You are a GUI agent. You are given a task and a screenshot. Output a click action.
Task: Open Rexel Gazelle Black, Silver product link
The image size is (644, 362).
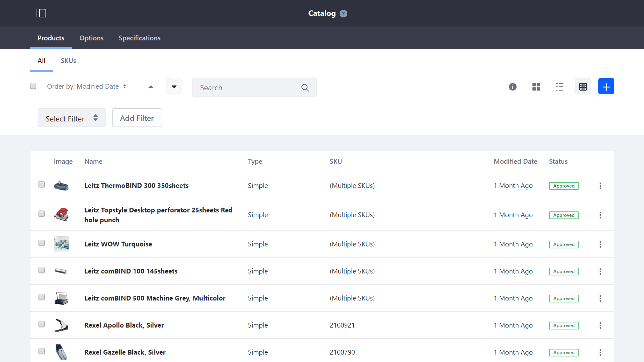[x=125, y=352]
